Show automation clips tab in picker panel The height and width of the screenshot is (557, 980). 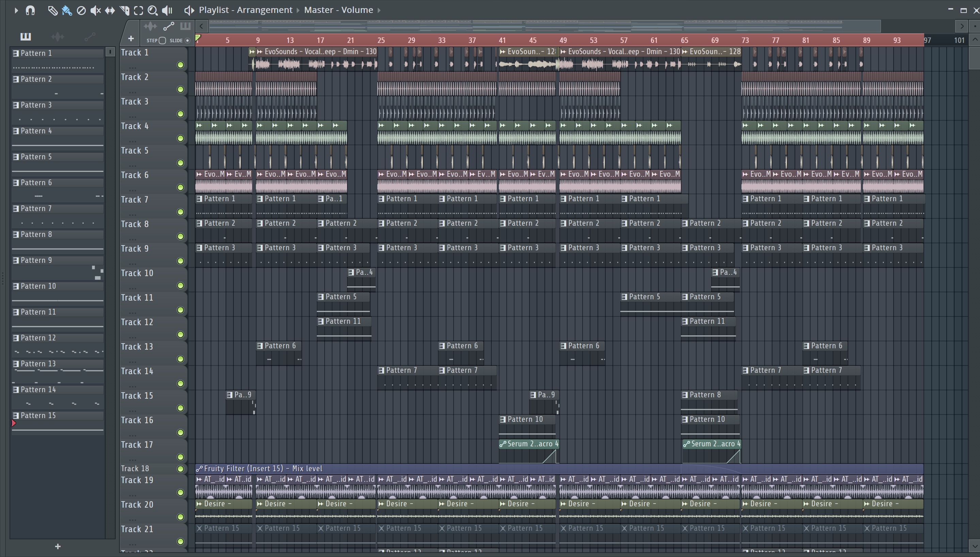(90, 37)
